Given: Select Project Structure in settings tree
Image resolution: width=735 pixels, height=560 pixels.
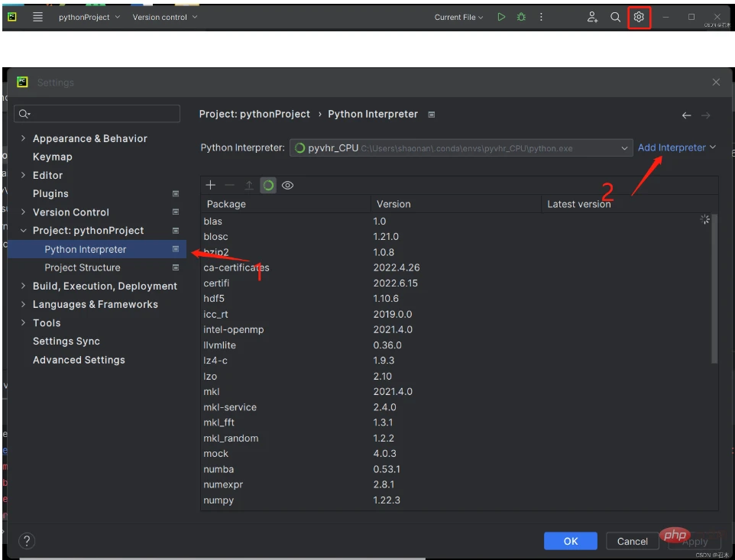Looking at the screenshot, I should pos(82,267).
